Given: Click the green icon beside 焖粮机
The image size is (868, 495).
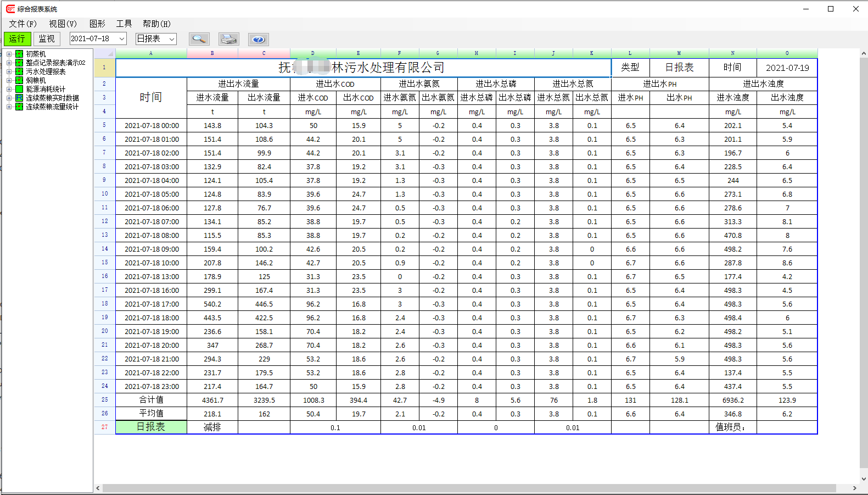Looking at the screenshot, I should pyautogui.click(x=19, y=80).
